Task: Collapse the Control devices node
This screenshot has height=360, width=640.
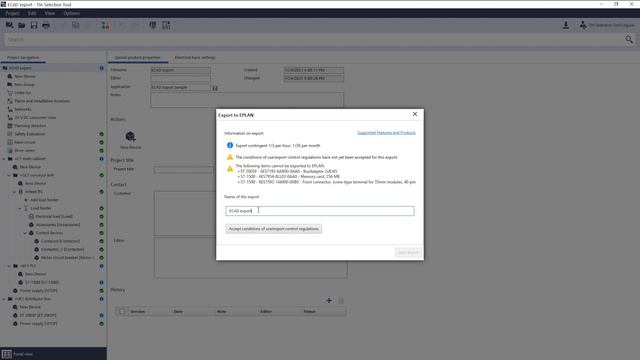Action: pyautogui.click(x=25, y=233)
